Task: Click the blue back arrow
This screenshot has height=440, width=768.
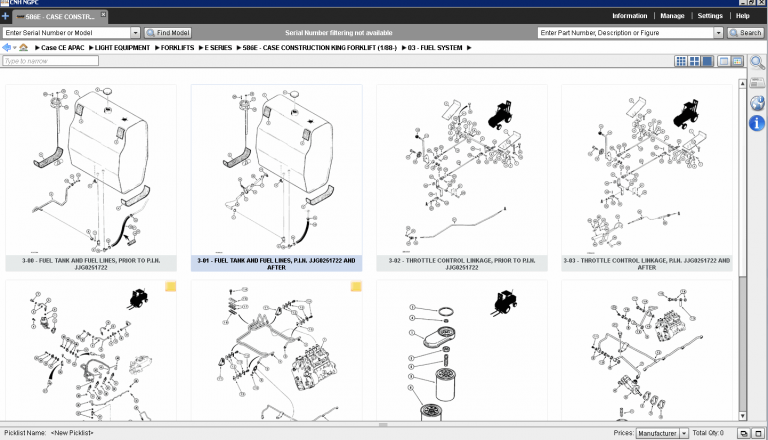Action: [8, 48]
